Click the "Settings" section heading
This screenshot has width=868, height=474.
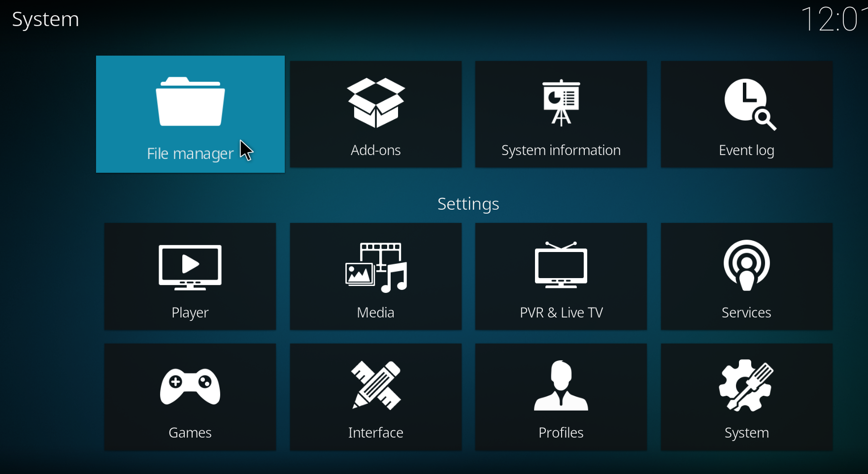468,204
